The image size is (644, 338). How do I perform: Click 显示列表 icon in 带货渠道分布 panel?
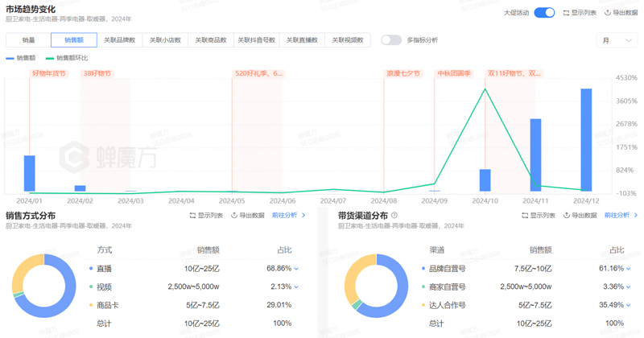point(525,216)
